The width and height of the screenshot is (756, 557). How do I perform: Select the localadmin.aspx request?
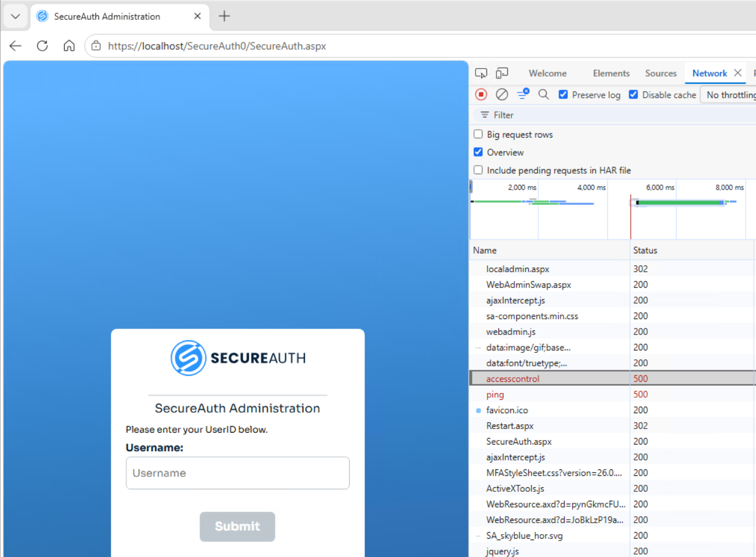[517, 269]
